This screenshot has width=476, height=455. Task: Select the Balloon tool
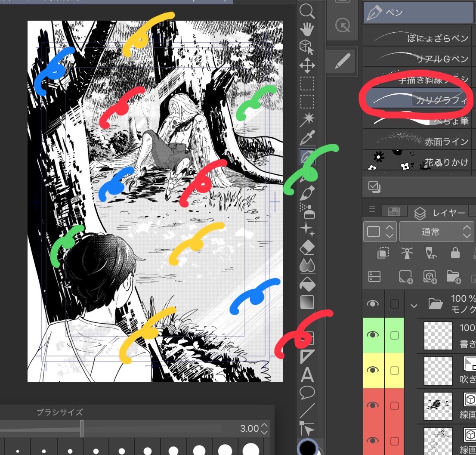pos(307,392)
